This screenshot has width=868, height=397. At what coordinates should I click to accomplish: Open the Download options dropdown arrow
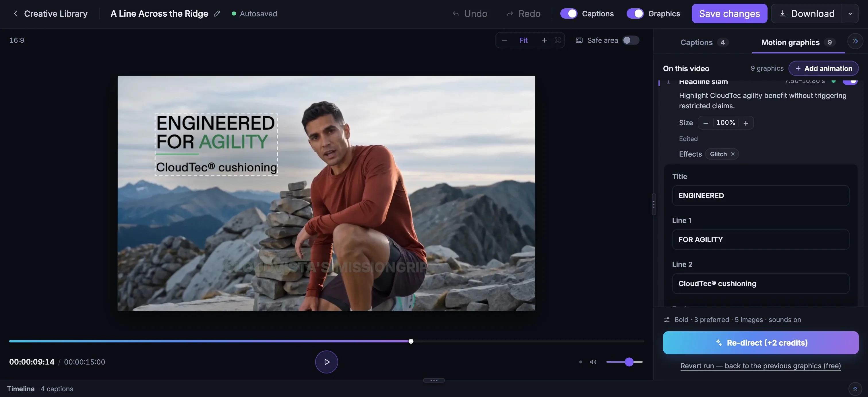[x=850, y=14]
